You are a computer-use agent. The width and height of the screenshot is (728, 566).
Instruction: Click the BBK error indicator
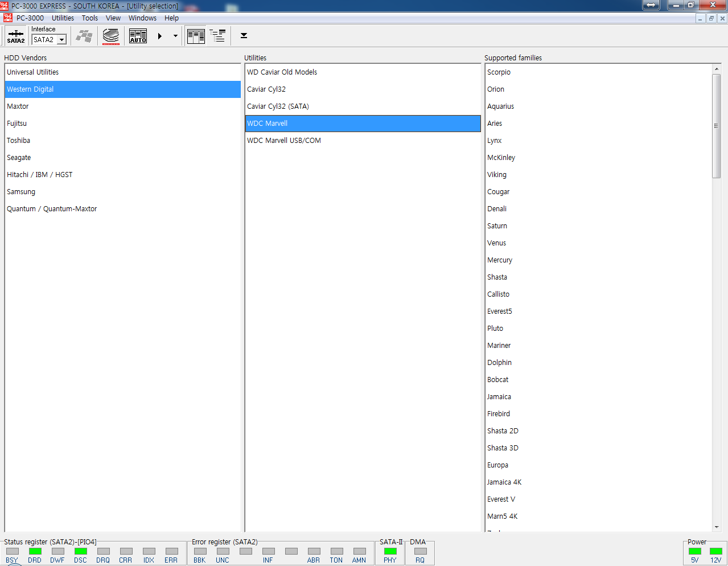(200, 551)
